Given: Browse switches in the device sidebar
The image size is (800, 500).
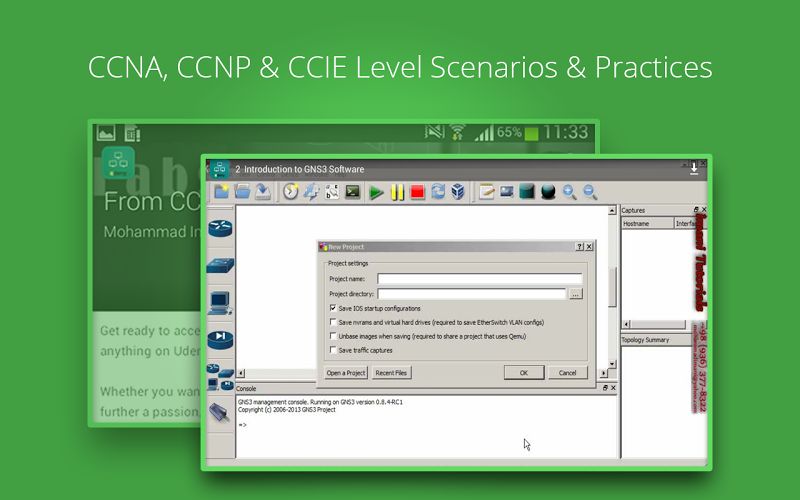Looking at the screenshot, I should tap(220, 265).
